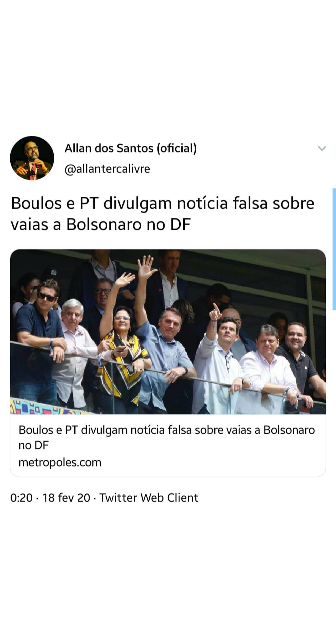
Task: Click the 0:20 tweet time
Action: click(21, 498)
